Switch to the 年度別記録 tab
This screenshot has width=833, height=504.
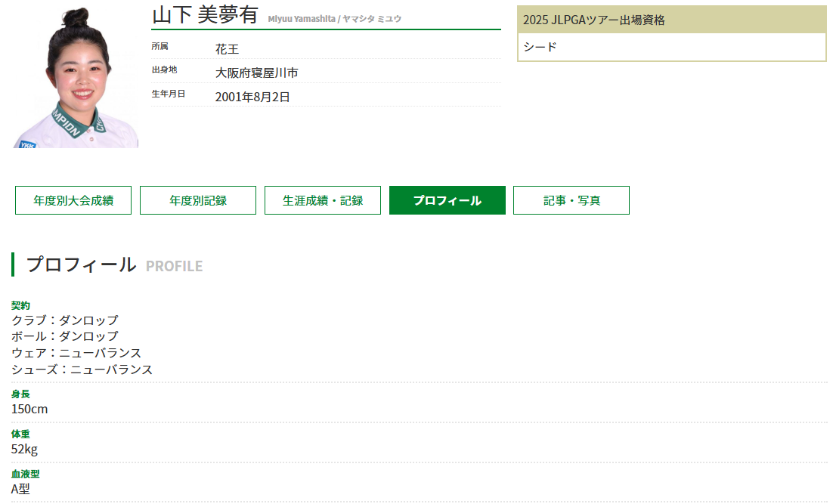pyautogui.click(x=198, y=200)
